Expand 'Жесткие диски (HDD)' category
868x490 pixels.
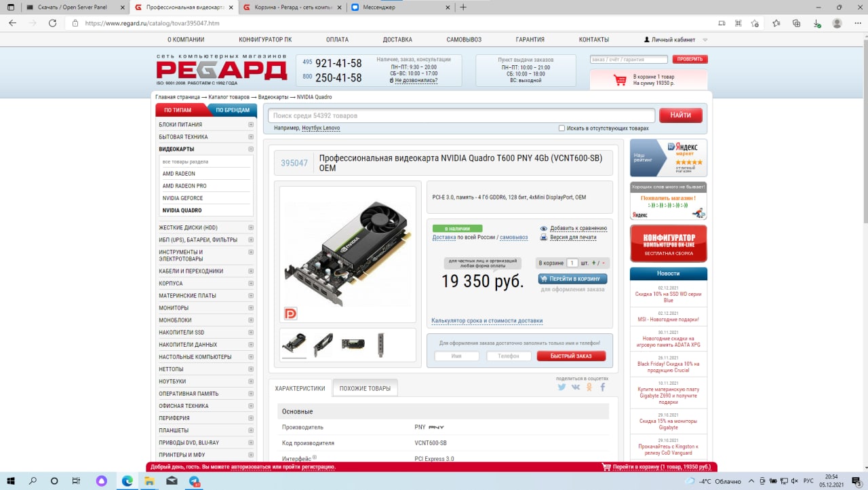point(251,227)
